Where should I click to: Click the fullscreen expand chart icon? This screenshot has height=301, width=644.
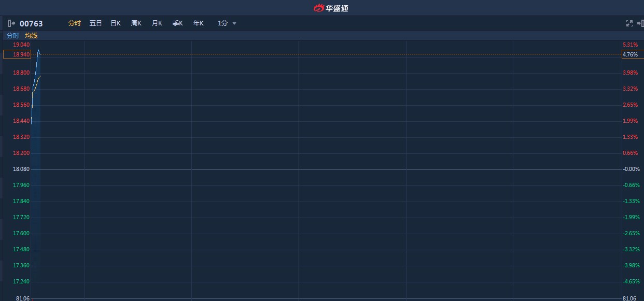[x=629, y=23]
